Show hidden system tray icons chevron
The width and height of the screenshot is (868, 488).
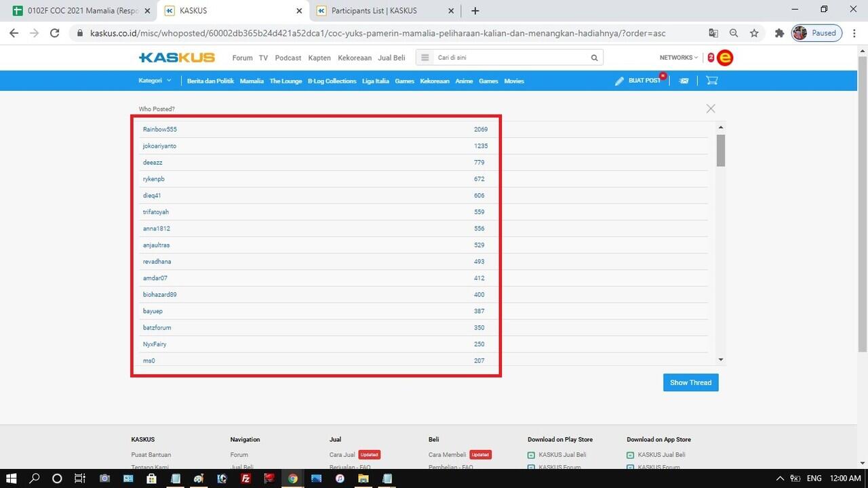(780, 479)
